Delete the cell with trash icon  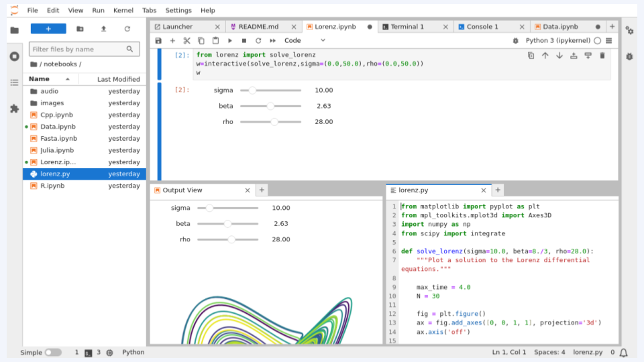[x=602, y=56]
